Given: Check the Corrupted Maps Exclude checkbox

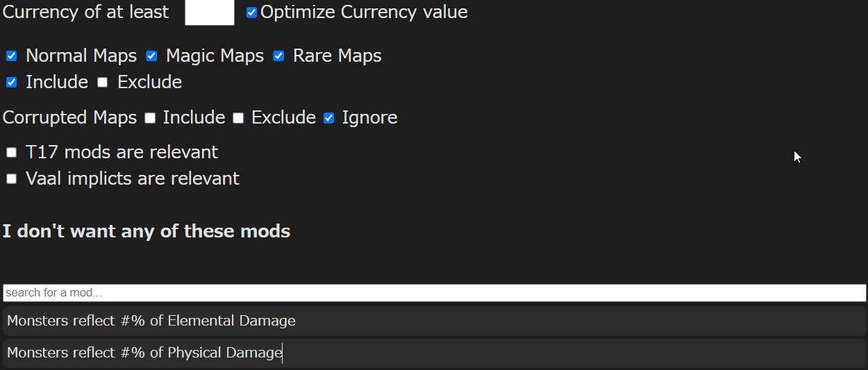Looking at the screenshot, I should click(238, 118).
